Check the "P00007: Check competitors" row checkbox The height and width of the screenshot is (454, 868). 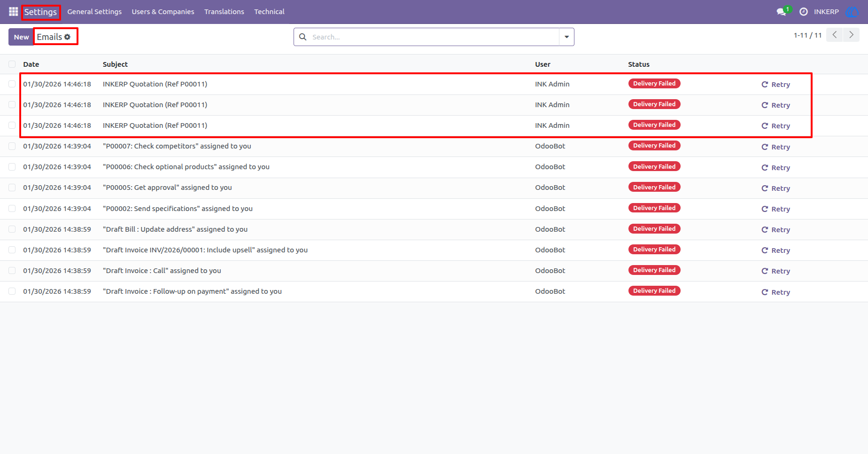[x=12, y=146]
